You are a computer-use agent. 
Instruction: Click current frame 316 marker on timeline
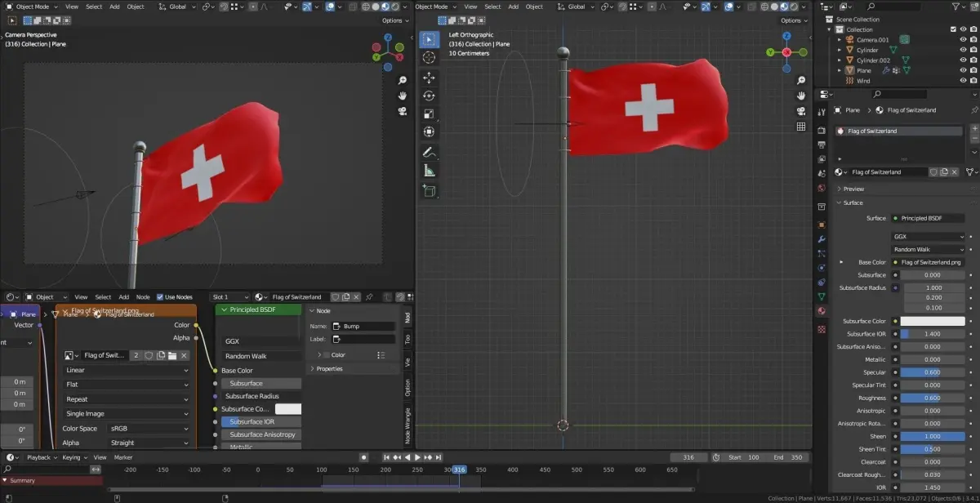[x=459, y=470]
